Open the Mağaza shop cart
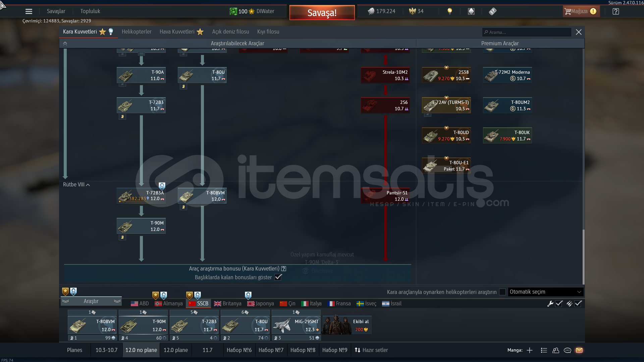The width and height of the screenshot is (644, 362). tap(581, 11)
